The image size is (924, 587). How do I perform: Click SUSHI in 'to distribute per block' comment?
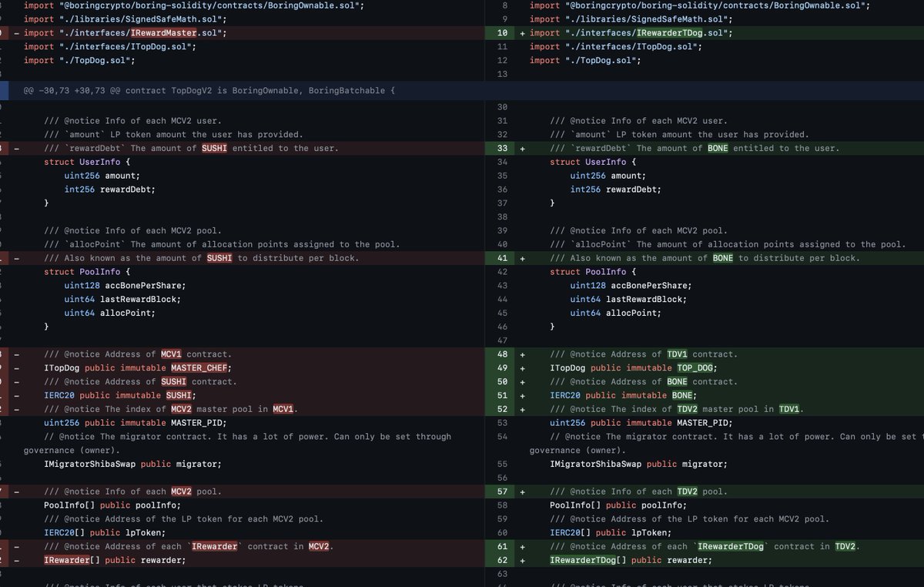(219, 258)
